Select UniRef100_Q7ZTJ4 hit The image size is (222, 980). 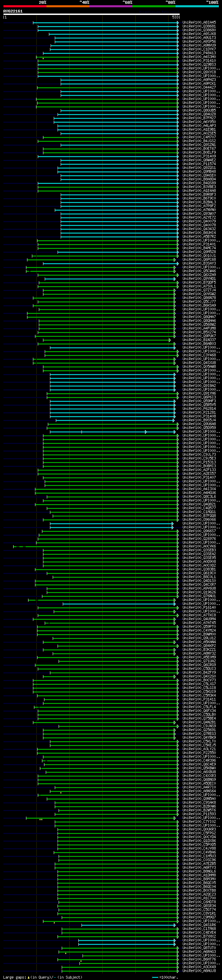pyautogui.click(x=199, y=290)
